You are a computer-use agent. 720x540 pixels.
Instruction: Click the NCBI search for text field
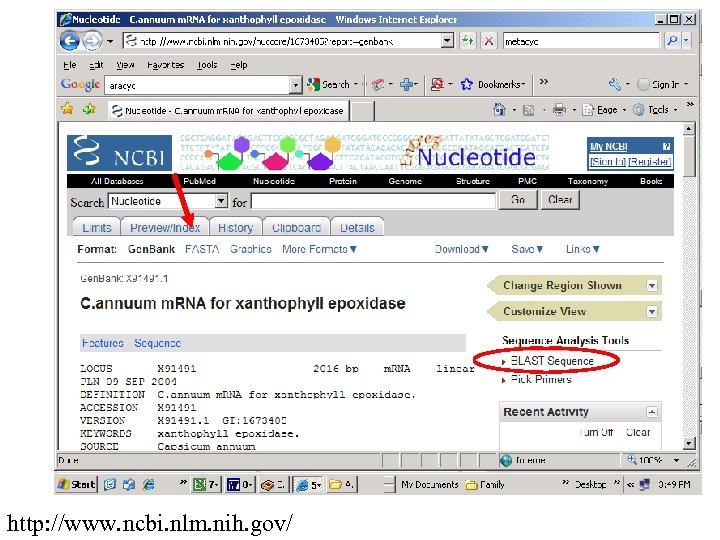373,201
